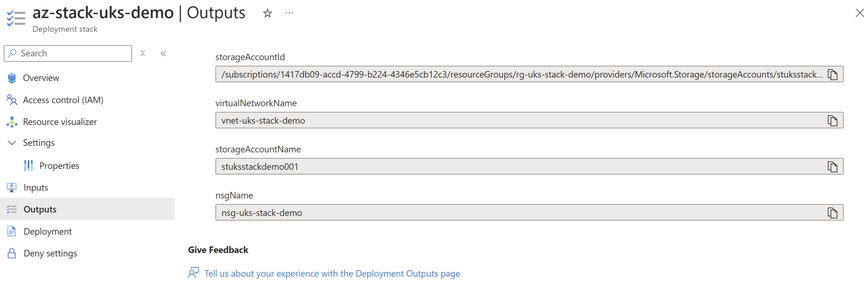Select Deployment in the sidebar menu
Screen dimensions: 868x296
(x=47, y=231)
